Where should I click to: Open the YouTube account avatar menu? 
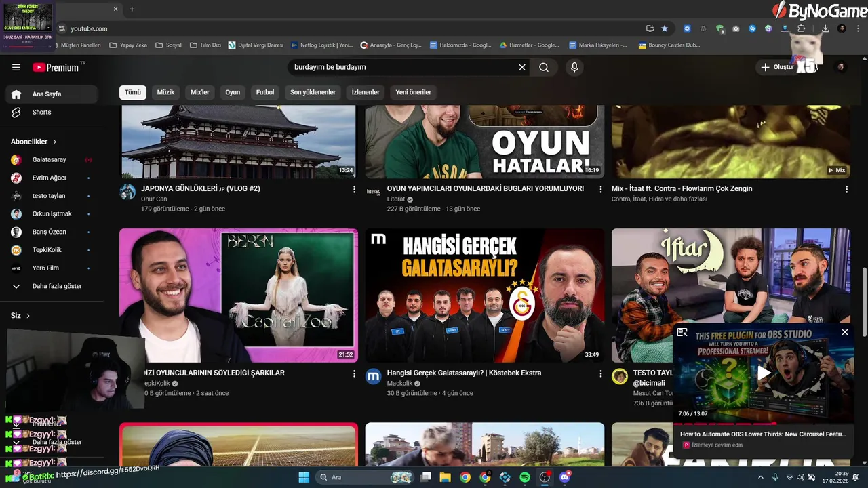(x=841, y=67)
